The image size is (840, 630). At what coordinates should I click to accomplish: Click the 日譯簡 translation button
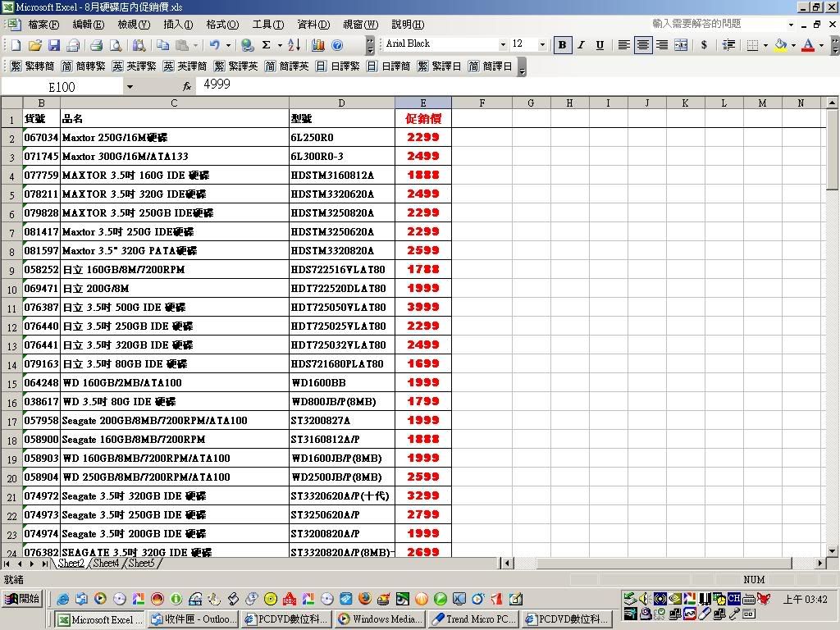[389, 66]
